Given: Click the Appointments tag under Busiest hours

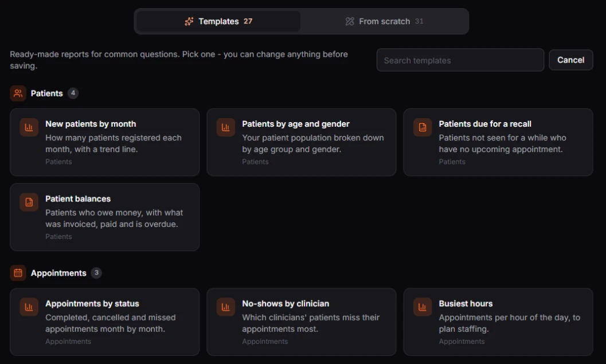Looking at the screenshot, I should (462, 342).
